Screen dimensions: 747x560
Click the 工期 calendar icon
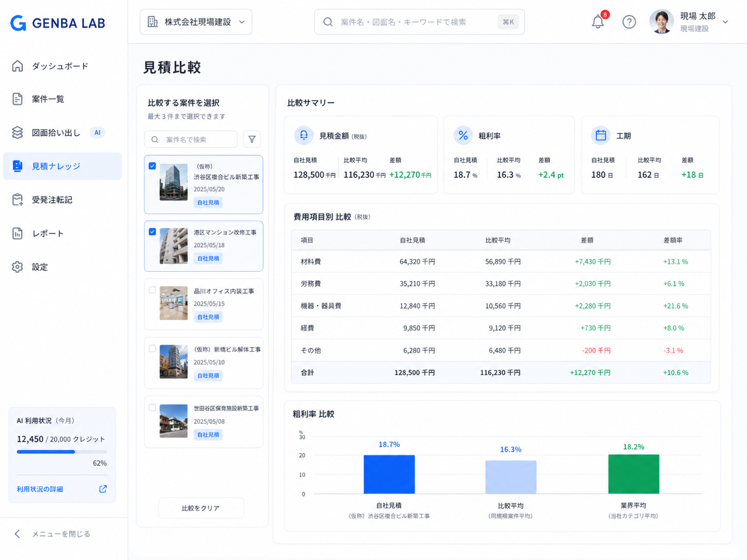coord(600,135)
